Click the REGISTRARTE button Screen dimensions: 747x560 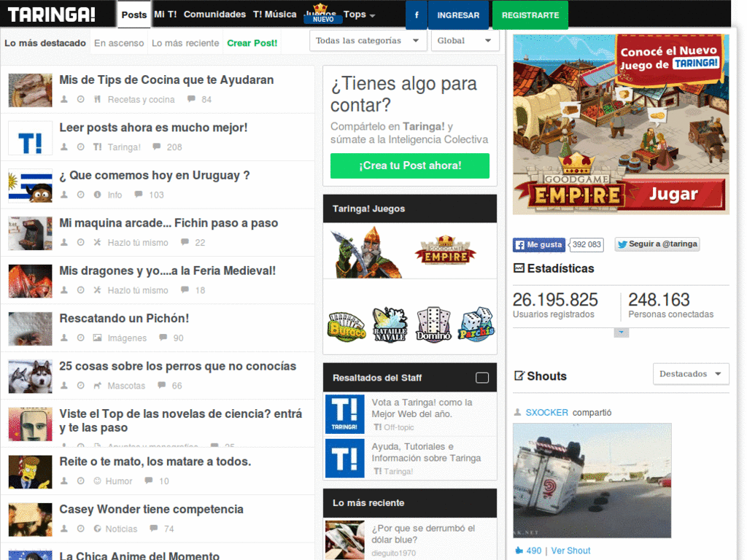click(x=530, y=15)
